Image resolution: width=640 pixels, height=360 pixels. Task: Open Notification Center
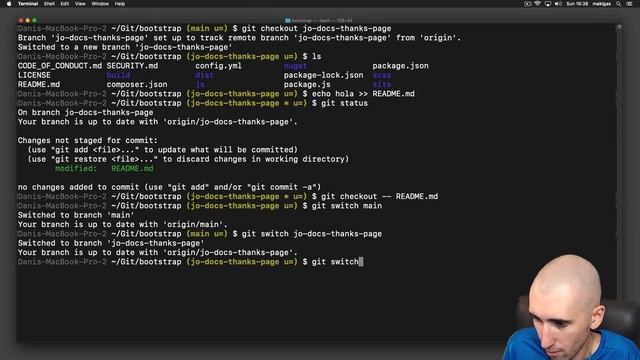[x=629, y=4]
